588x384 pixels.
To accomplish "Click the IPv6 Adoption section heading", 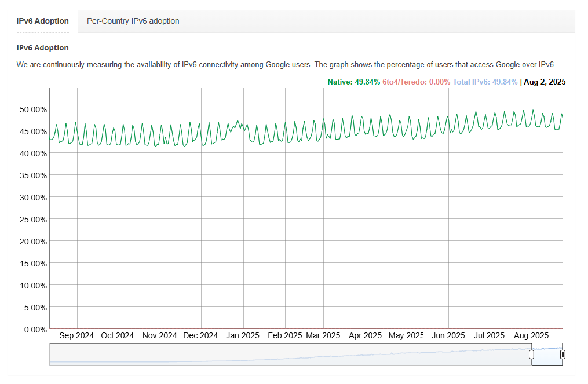I will pos(43,47).
